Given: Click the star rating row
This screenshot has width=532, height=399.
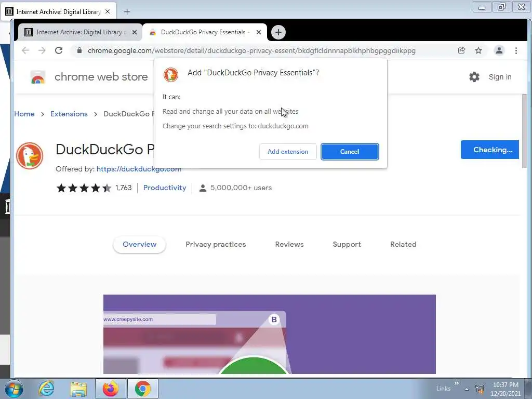Looking at the screenshot, I should (x=84, y=188).
